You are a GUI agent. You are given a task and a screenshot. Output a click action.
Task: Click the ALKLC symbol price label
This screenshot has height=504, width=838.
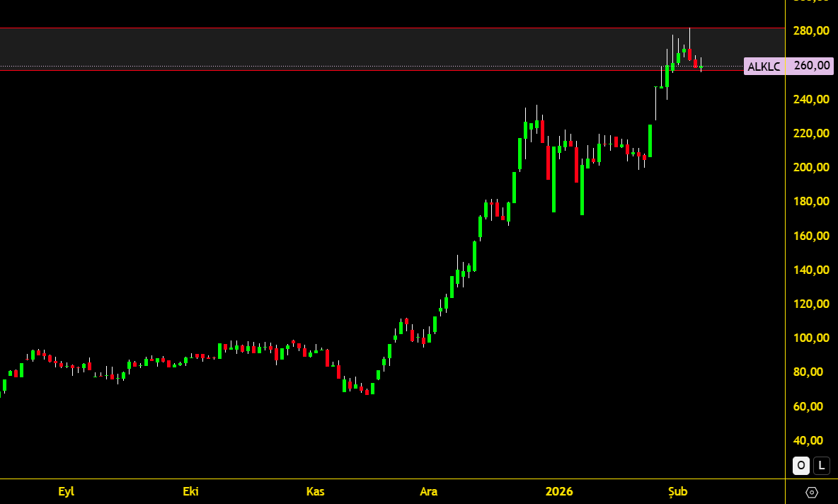764,67
